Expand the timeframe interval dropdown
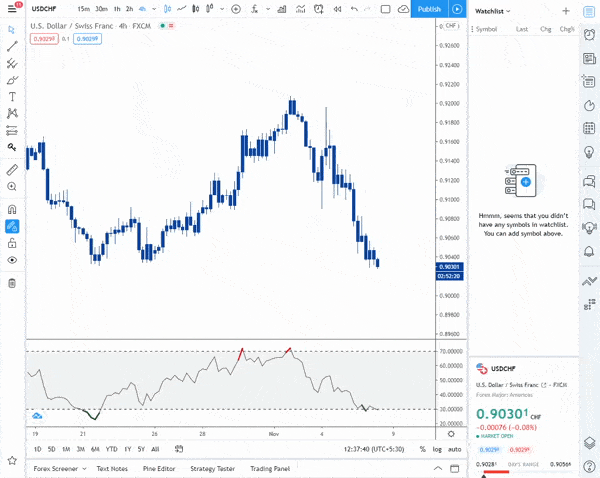 154,9
